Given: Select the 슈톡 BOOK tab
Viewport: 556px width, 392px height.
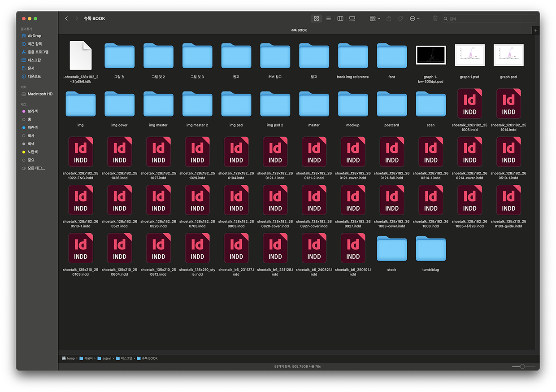Looking at the screenshot, I should (x=299, y=30).
